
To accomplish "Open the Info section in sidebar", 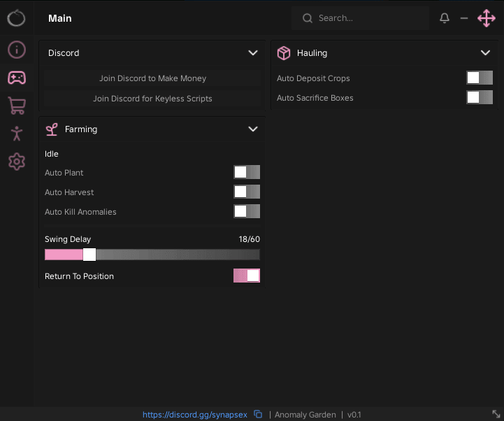I will tap(17, 50).
